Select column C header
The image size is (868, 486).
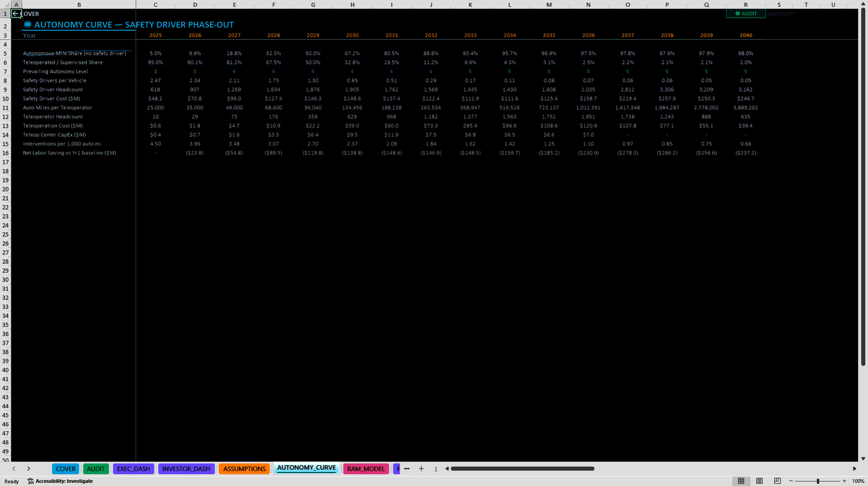coord(156,5)
